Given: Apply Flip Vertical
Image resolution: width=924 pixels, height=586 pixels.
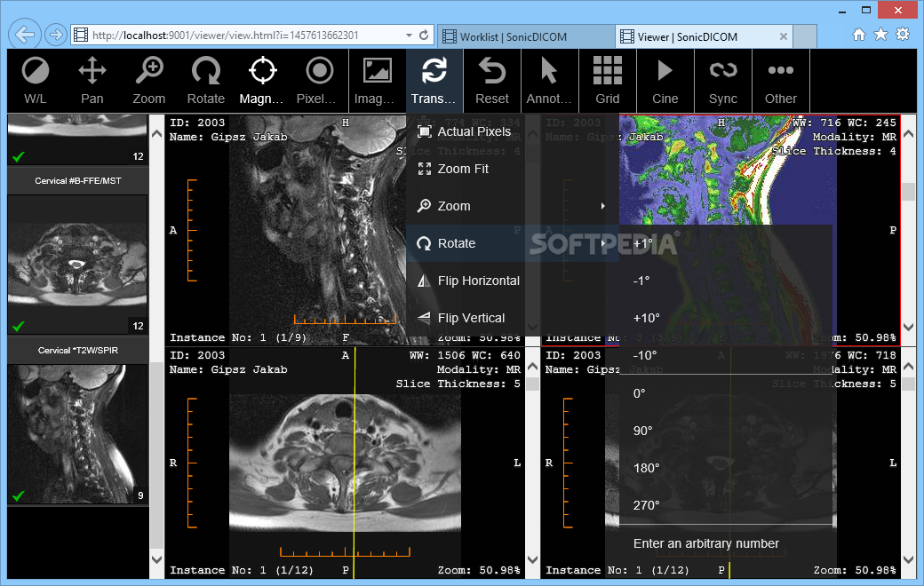Looking at the screenshot, I should click(512, 318).
